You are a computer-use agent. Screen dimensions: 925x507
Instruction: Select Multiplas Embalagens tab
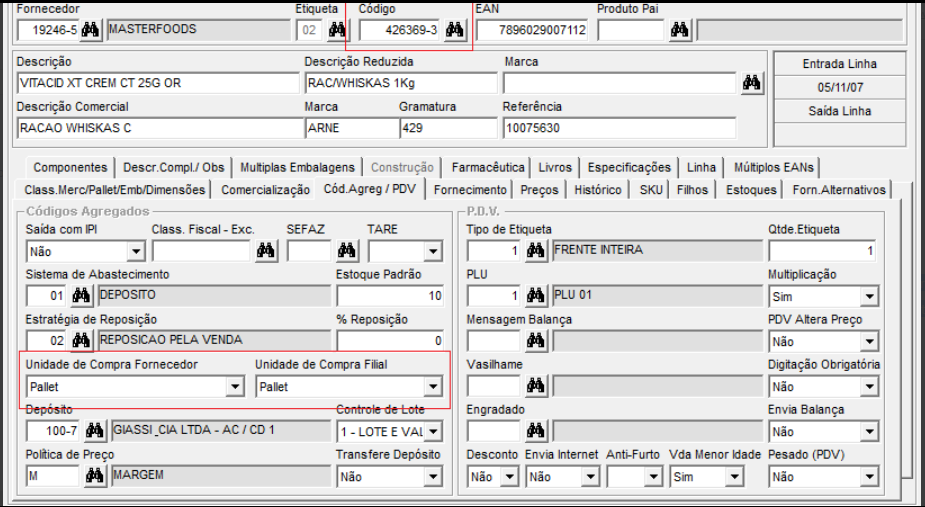click(297, 168)
